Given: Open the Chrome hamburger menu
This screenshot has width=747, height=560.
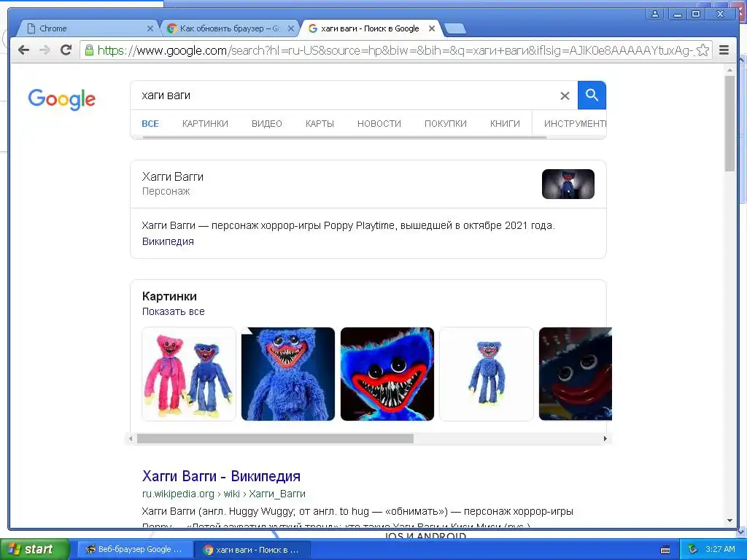Looking at the screenshot, I should click(724, 50).
